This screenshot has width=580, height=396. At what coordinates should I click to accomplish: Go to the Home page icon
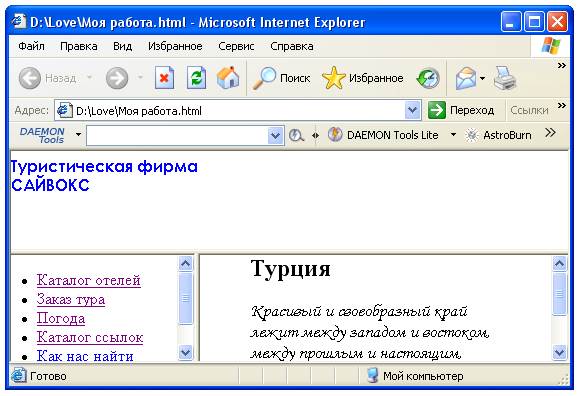228,78
